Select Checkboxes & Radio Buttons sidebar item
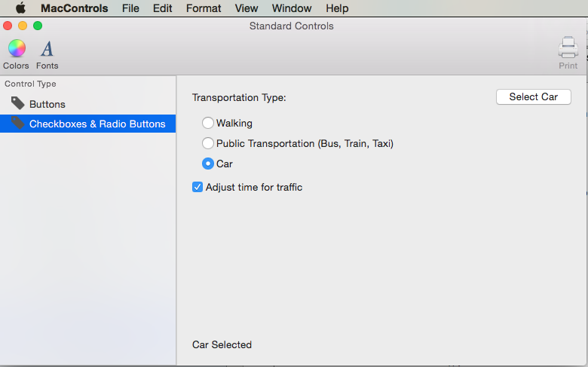 pos(97,124)
